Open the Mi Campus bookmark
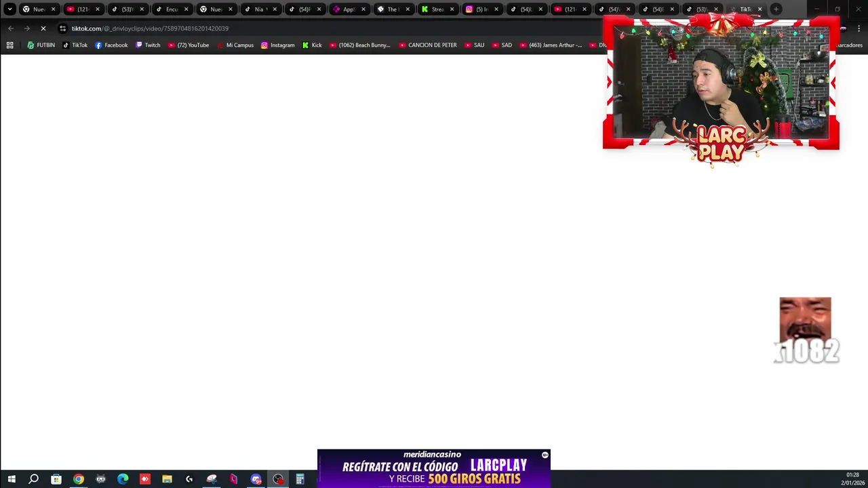The height and width of the screenshot is (488, 868). point(235,45)
